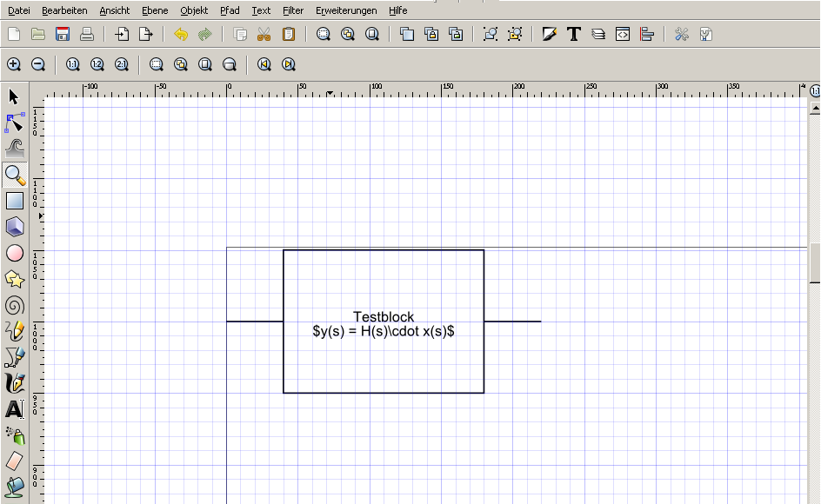This screenshot has height=504, width=821.
Task: Choose the 3D box tool
Action: [15, 227]
